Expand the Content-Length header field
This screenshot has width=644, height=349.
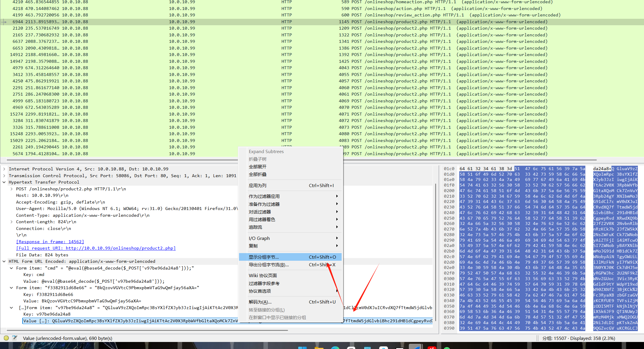point(11,222)
